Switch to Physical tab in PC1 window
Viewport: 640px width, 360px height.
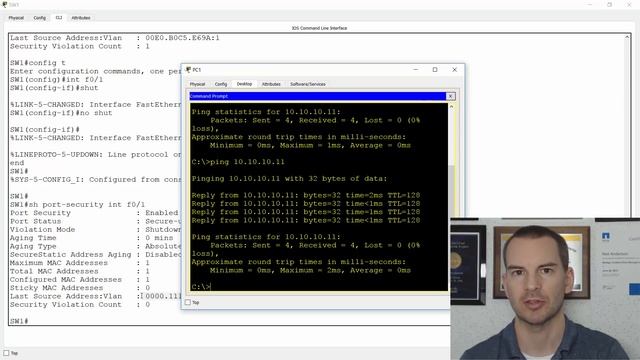(197, 84)
